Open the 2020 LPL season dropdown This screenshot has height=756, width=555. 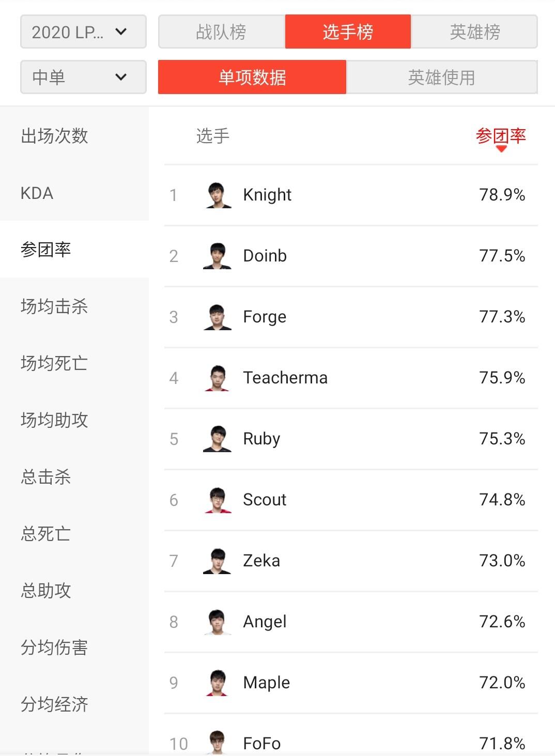[83, 32]
